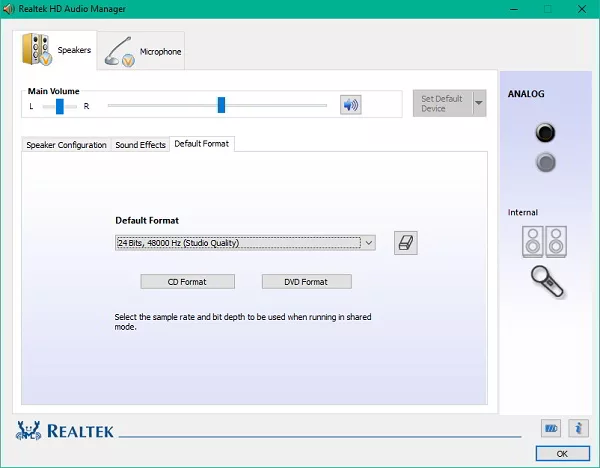Click the internal microphone device icon
Screen dimensions: 600x468
click(x=547, y=281)
